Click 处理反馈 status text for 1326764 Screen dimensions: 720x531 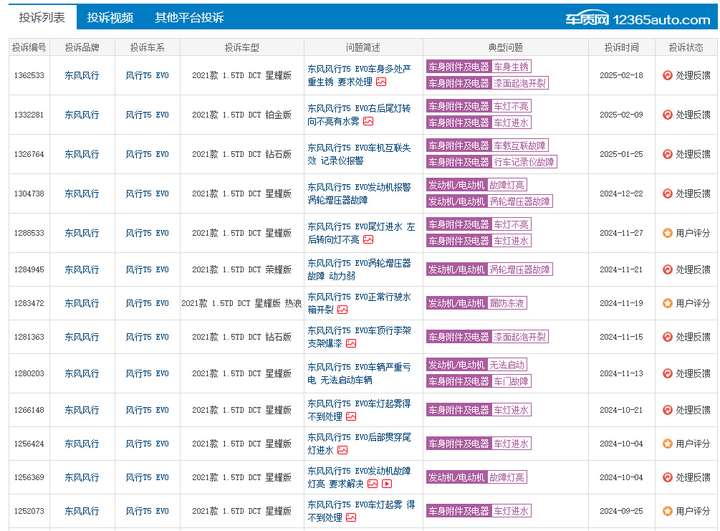point(692,154)
